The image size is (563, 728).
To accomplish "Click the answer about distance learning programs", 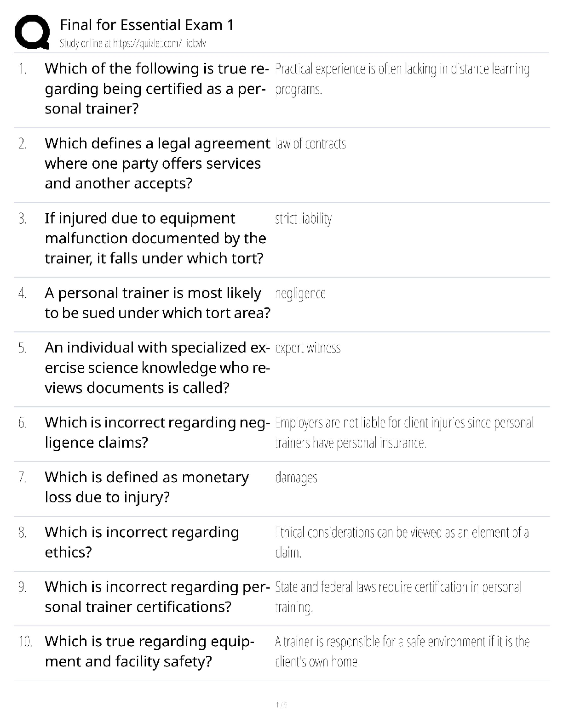I will coord(402,79).
